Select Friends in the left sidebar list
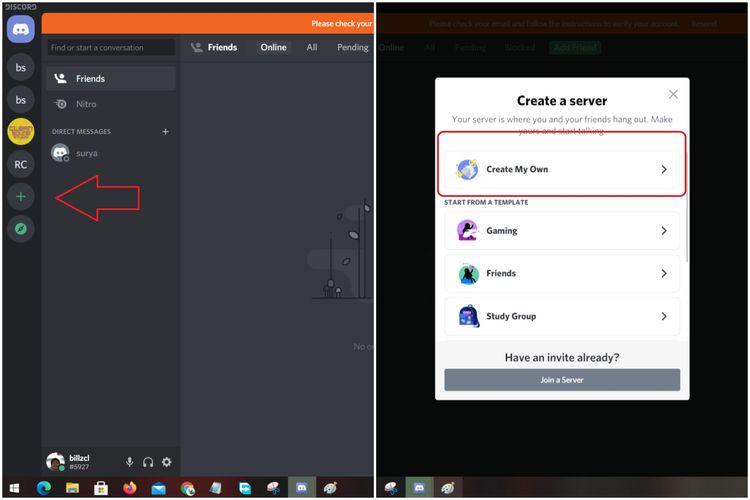 pyautogui.click(x=111, y=78)
